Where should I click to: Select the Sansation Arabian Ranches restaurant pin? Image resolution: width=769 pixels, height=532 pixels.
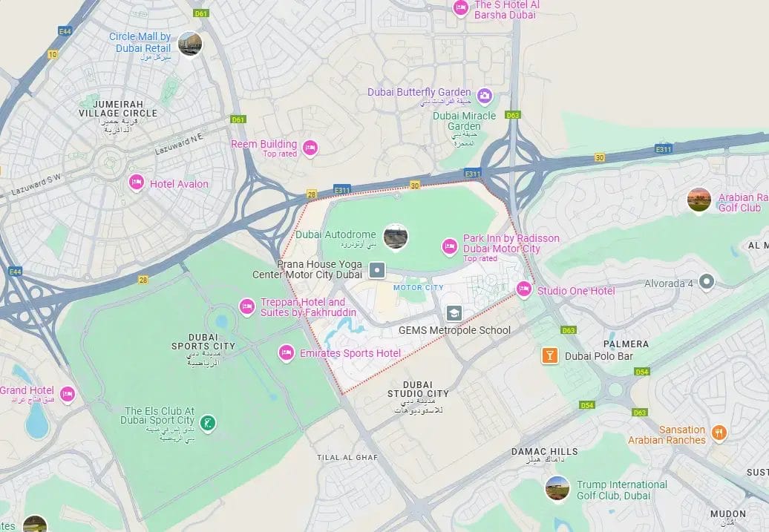tap(719, 433)
